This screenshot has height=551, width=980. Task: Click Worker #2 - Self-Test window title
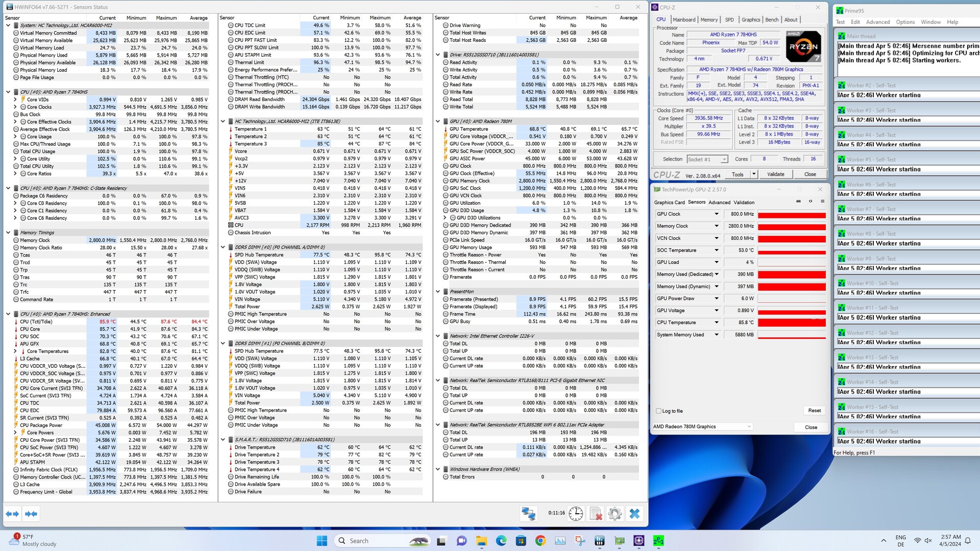coord(871,85)
